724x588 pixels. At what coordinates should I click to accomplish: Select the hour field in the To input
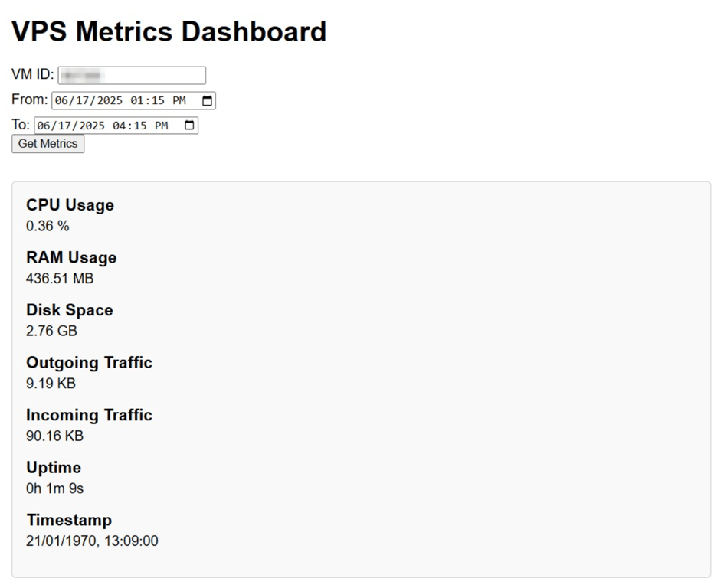117,125
